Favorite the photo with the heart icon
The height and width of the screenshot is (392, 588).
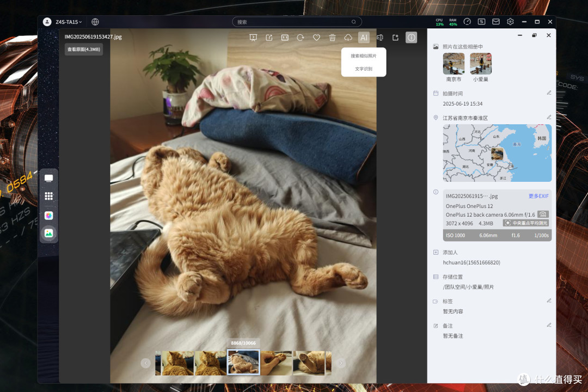316,38
